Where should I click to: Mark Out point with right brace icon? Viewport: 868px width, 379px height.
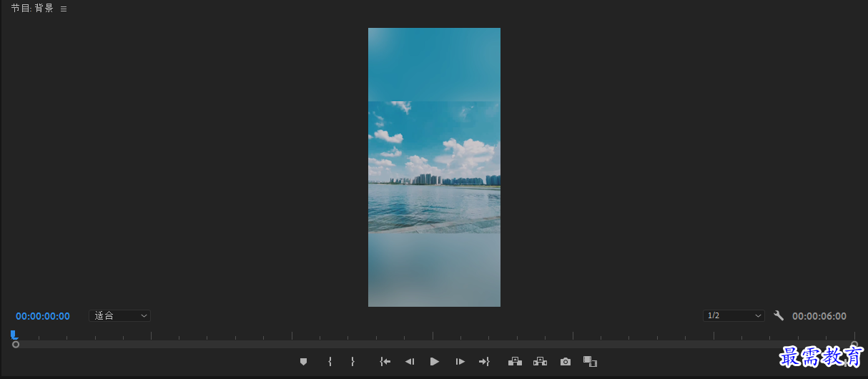(352, 362)
